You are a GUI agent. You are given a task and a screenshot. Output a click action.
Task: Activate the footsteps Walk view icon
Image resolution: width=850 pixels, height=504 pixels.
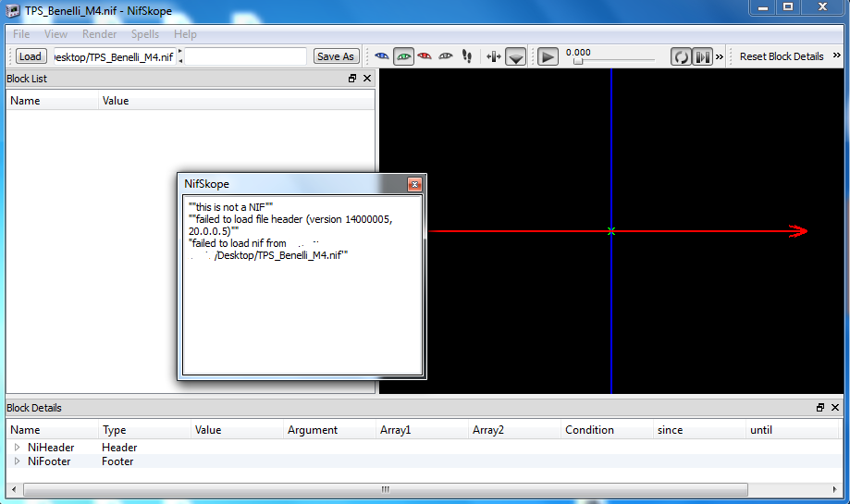(x=467, y=56)
